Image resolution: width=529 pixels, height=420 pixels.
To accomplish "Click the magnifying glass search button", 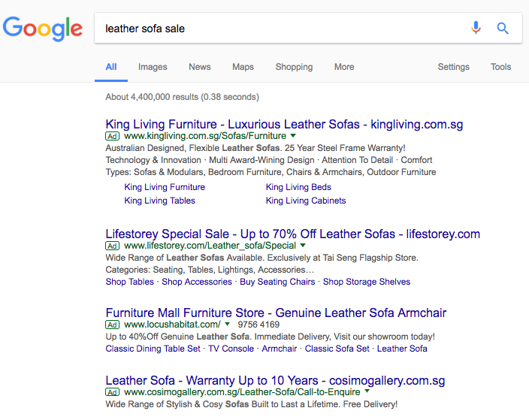I will pos(503,29).
